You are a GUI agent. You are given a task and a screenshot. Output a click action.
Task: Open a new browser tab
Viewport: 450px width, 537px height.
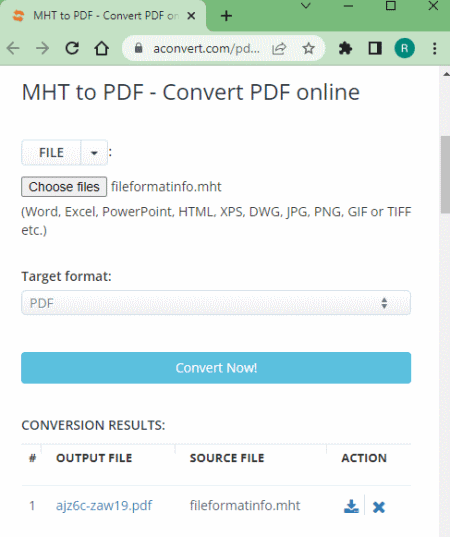pyautogui.click(x=226, y=16)
